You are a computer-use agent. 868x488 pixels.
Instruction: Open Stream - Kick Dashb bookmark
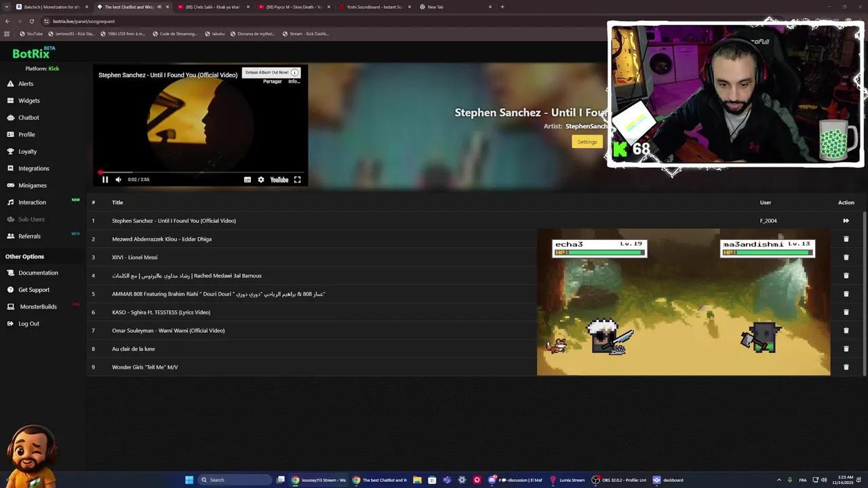305,33
